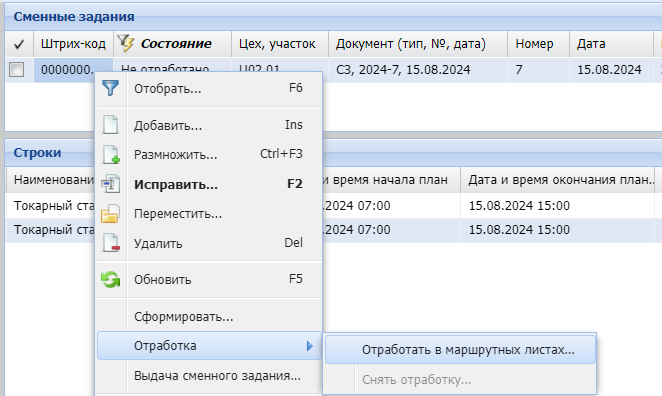Click the delete page icon for Удалить
Screen dimensions: 662x396
111,243
